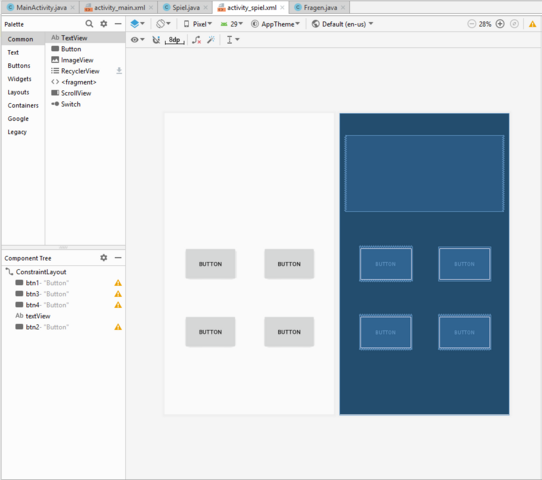
Task: Click warning icon next to btn3
Action: tap(118, 294)
